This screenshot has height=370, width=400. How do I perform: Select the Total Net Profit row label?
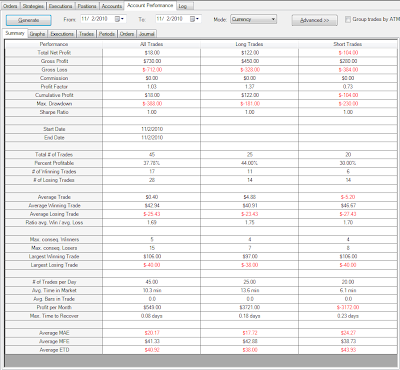coord(54,53)
